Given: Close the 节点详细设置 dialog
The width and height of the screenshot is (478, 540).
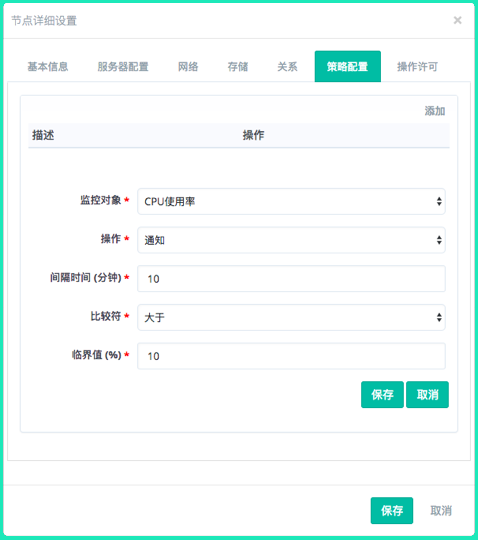Looking at the screenshot, I should [x=457, y=20].
